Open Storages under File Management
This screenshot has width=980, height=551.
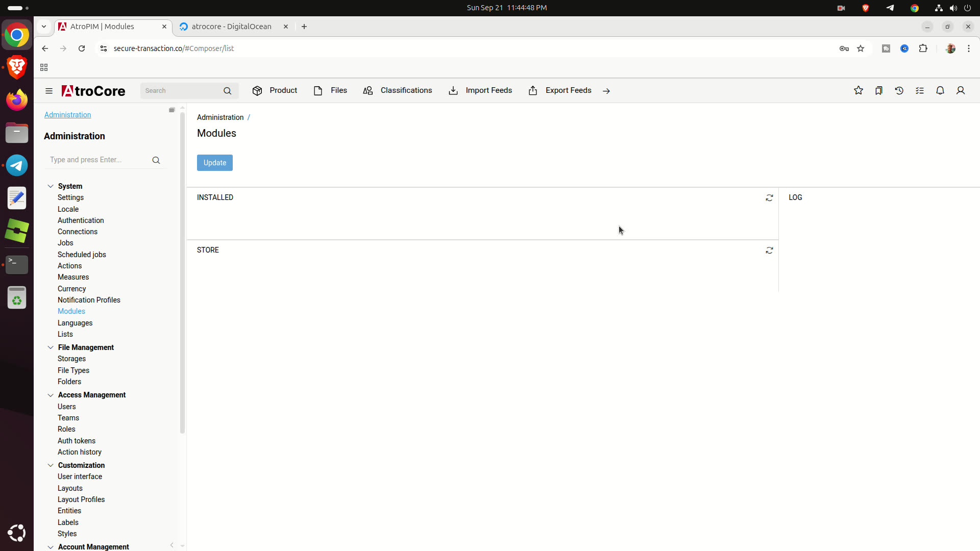click(x=71, y=359)
